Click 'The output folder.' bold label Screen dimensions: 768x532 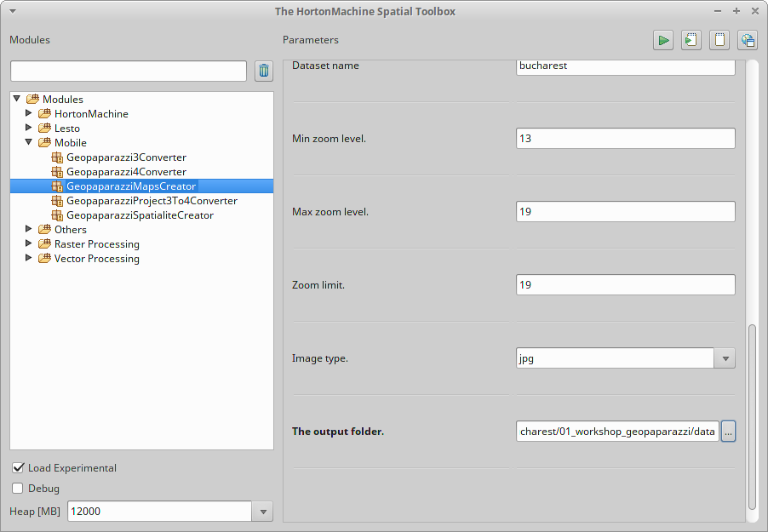[338, 432]
